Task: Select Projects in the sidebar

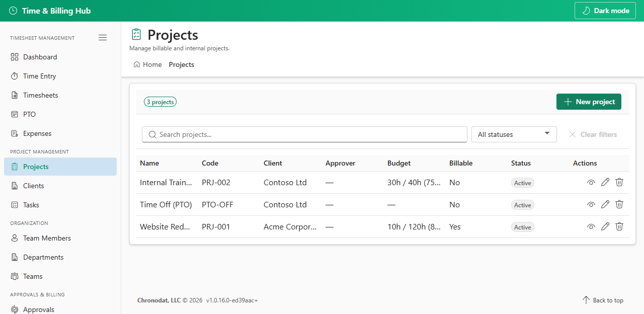Action: point(60,167)
